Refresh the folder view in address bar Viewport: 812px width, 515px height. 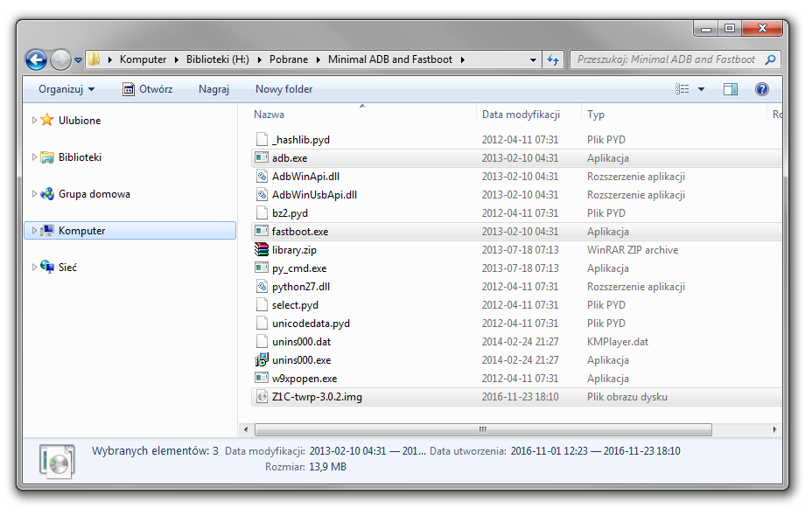[x=552, y=59]
